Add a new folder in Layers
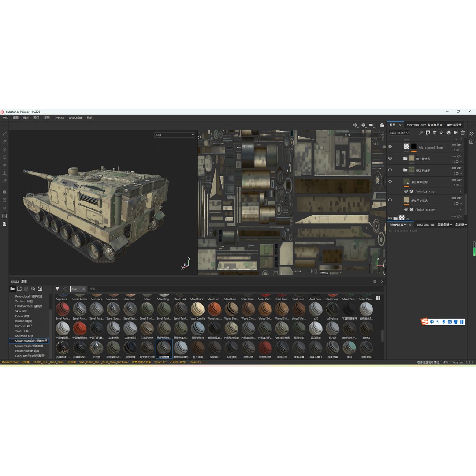Image resolution: width=476 pixels, height=476 pixels. [456, 133]
